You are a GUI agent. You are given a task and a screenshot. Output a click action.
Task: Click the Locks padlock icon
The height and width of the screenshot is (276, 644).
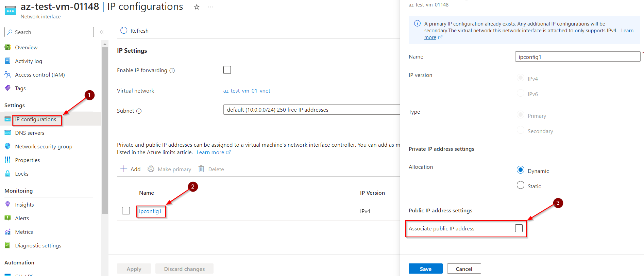click(x=7, y=174)
